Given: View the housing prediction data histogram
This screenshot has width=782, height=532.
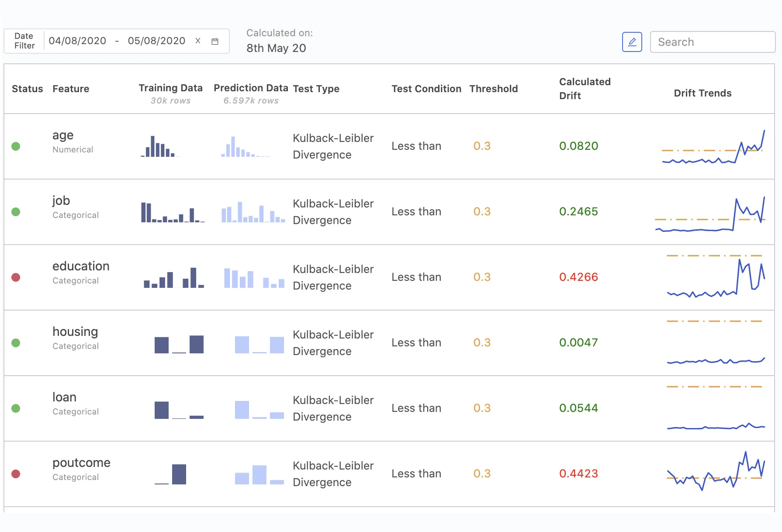Looking at the screenshot, I should click(x=260, y=344).
